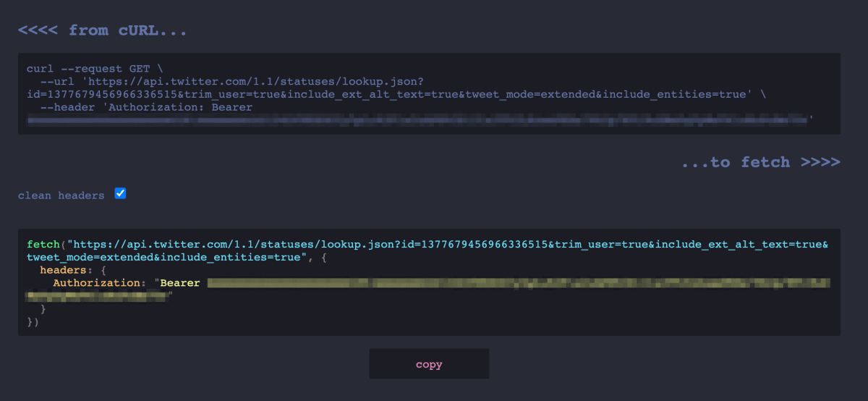The height and width of the screenshot is (401, 868).
Task: Select the '...to fetch >>>>' heading
Action: [x=761, y=162]
